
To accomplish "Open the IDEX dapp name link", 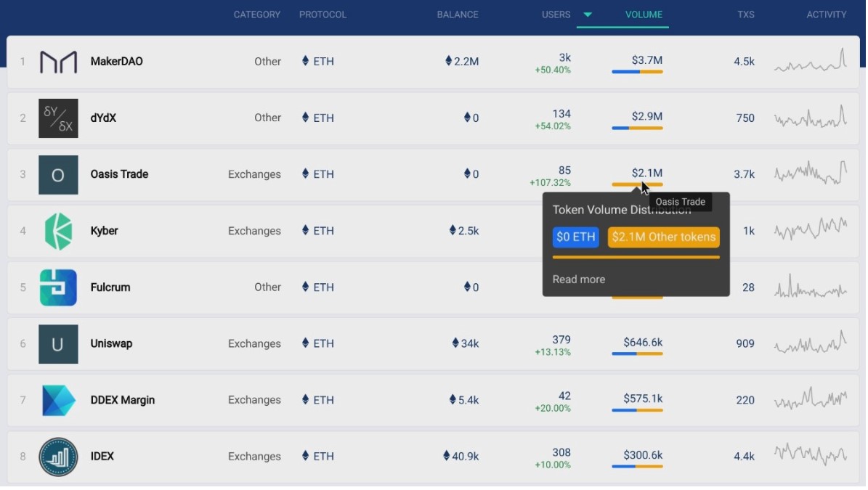I will (x=102, y=457).
